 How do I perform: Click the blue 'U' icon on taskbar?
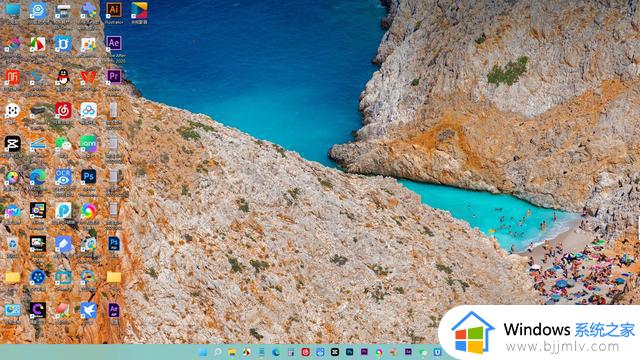[x=438, y=352]
